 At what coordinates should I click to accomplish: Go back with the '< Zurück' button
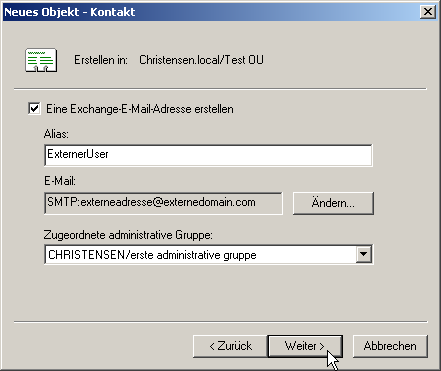[x=230, y=346]
